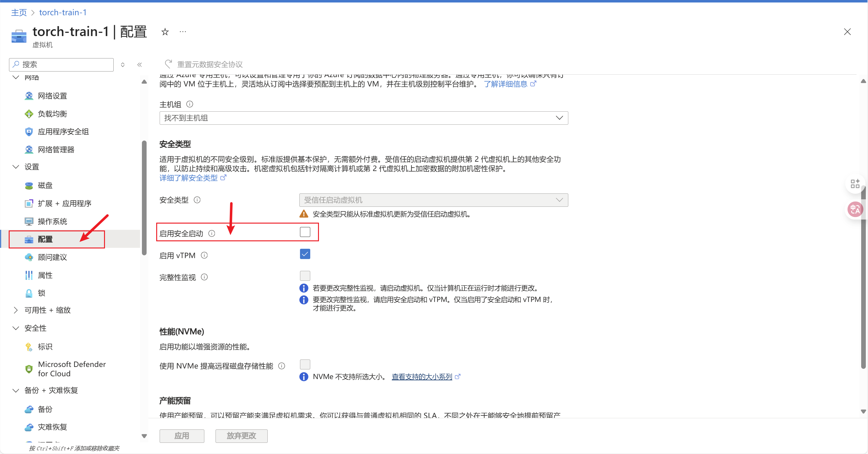
Task: Open 负载均衡 in the navigation pane
Action: (x=52, y=114)
